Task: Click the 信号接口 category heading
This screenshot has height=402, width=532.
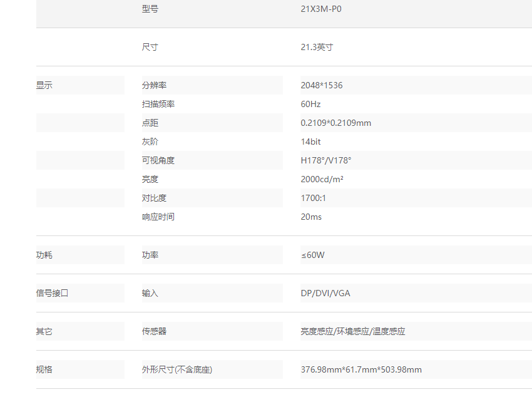Action: click(x=52, y=293)
